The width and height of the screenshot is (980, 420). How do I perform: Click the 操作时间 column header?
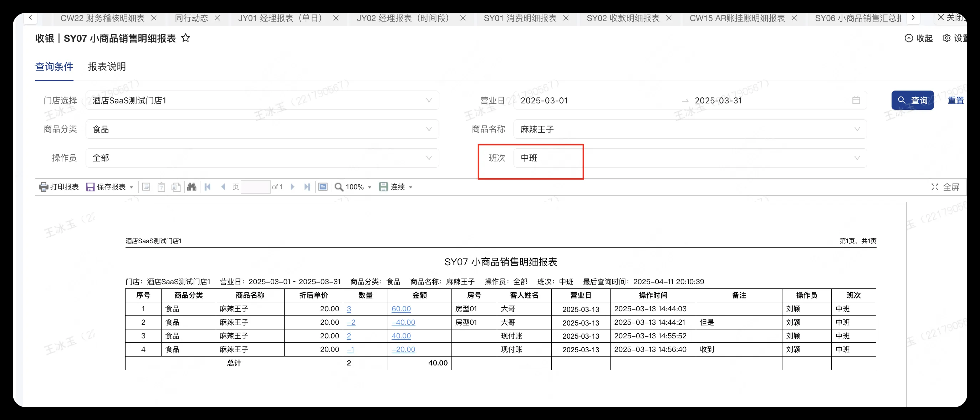tap(653, 295)
